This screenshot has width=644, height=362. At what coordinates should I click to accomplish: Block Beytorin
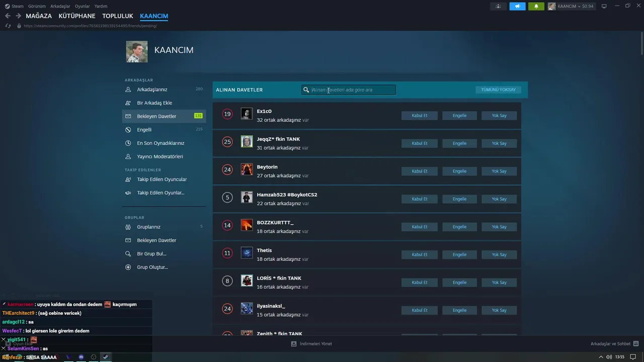click(459, 171)
